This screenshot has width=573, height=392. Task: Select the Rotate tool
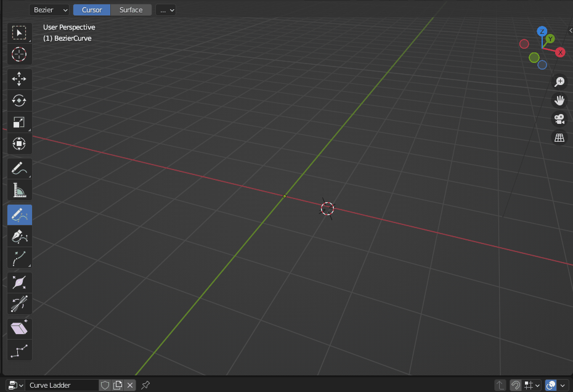[x=19, y=100]
